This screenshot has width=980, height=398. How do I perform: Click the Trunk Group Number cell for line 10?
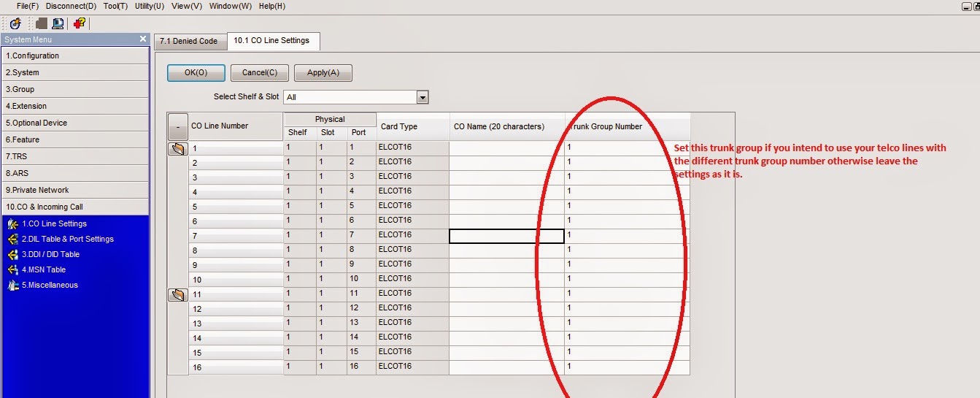[627, 280]
